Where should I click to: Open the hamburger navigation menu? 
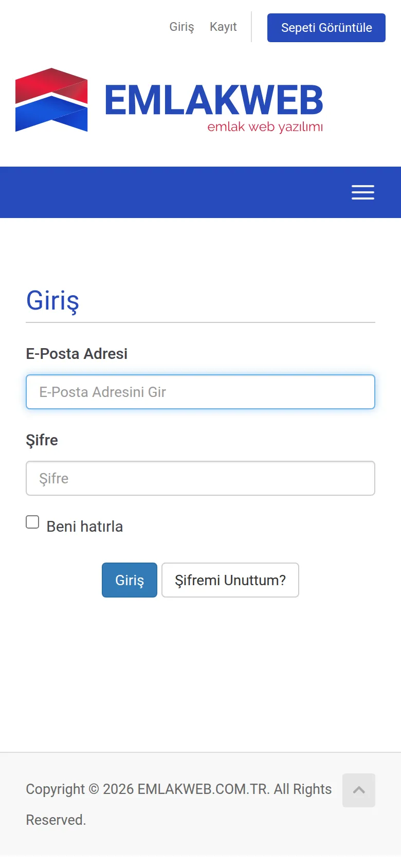click(362, 192)
